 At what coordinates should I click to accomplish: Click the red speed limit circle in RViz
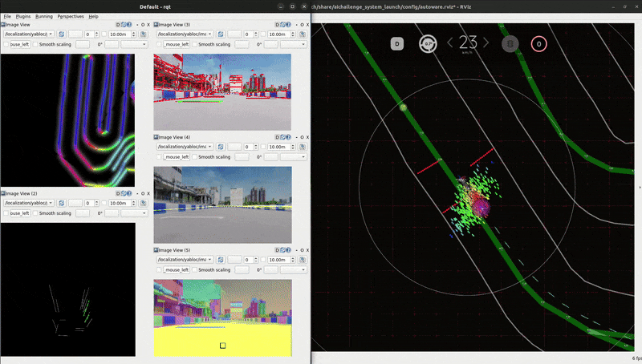[538, 44]
